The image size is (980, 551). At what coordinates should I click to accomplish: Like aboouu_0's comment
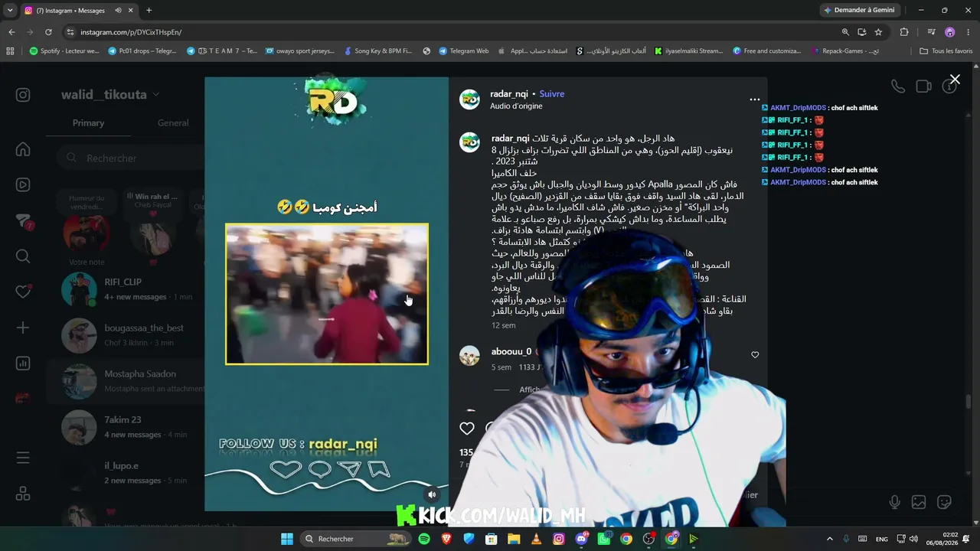coord(755,355)
